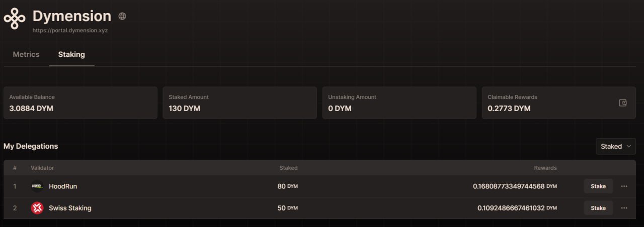644x227 pixels.
Task: Click the Rewards column header
Action: (545, 168)
